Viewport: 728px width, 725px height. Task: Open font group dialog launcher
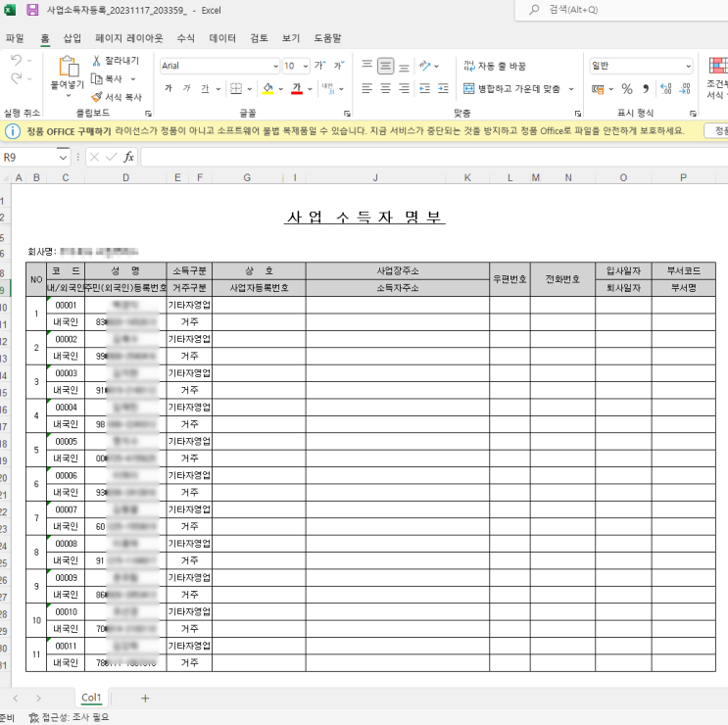point(347,114)
